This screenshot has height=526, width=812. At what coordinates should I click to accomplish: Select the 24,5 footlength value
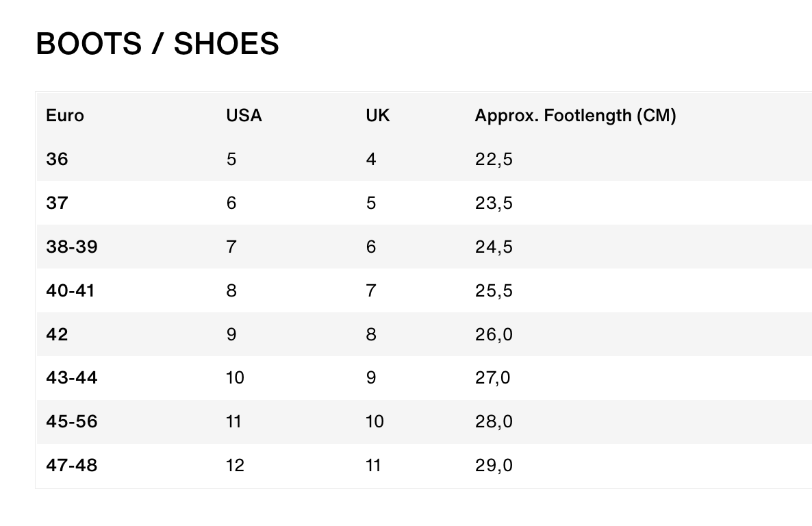tap(494, 247)
